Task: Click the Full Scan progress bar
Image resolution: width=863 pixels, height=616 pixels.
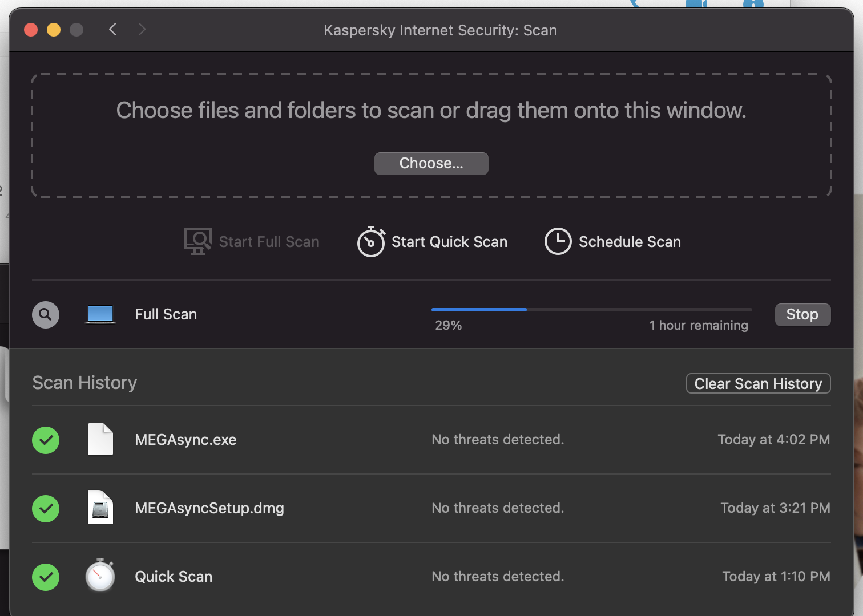Action: 592,310
